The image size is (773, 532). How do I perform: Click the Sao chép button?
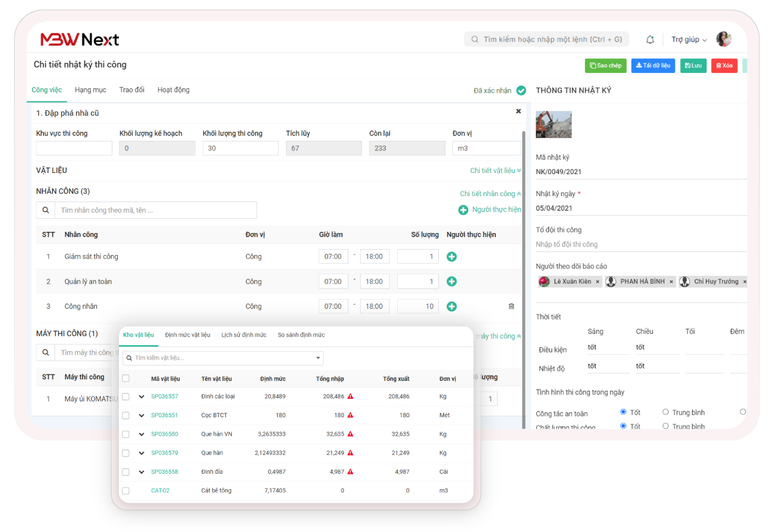tap(605, 65)
